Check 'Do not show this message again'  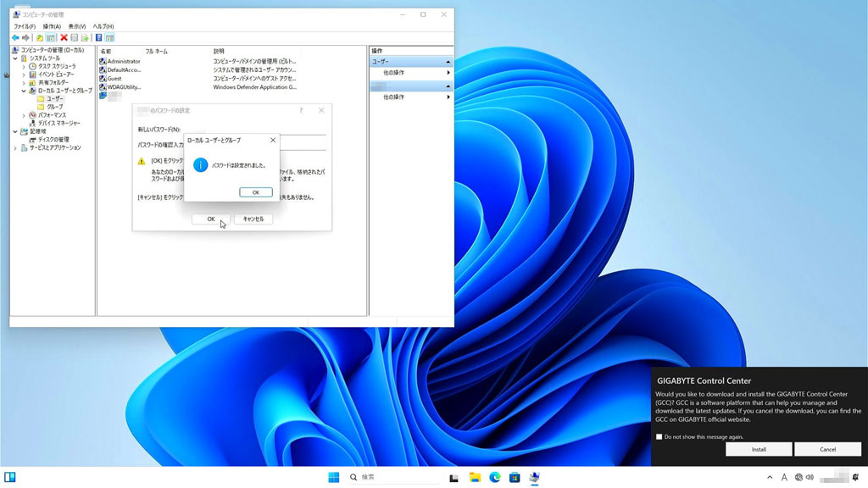point(659,437)
